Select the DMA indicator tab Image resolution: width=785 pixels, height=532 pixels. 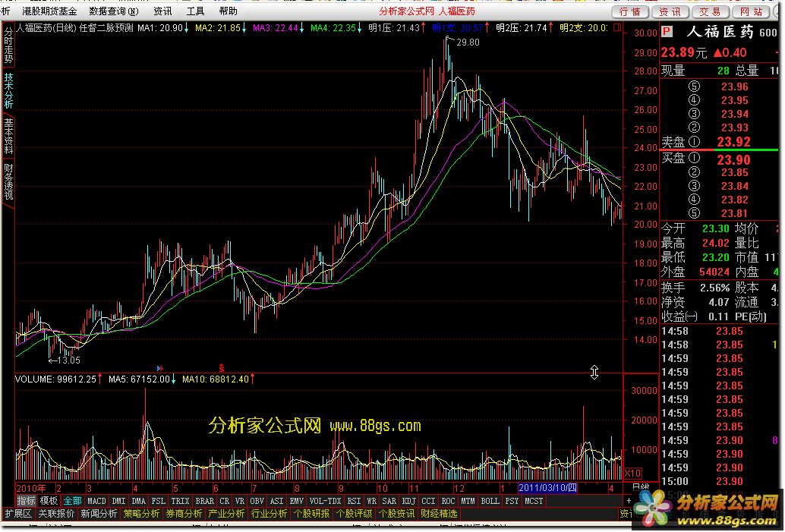pos(138,500)
